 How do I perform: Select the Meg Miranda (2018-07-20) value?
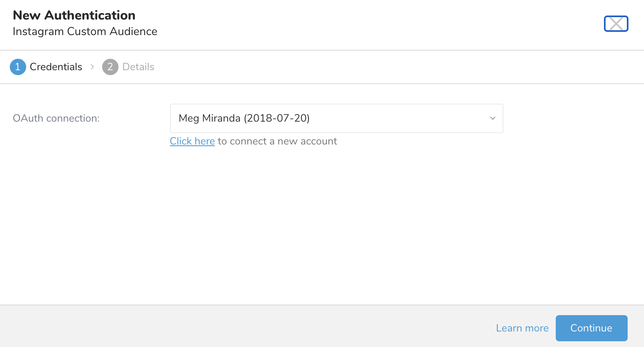pyautogui.click(x=244, y=118)
